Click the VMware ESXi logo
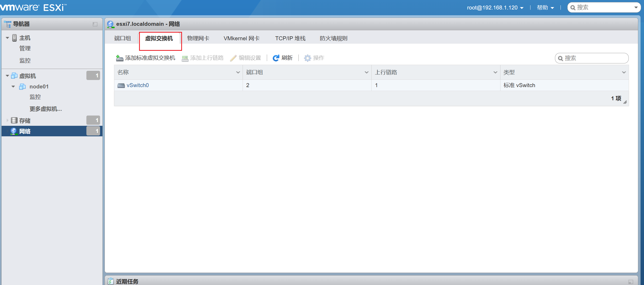Screen dimensions: 644x285 pyautogui.click(x=33, y=7)
